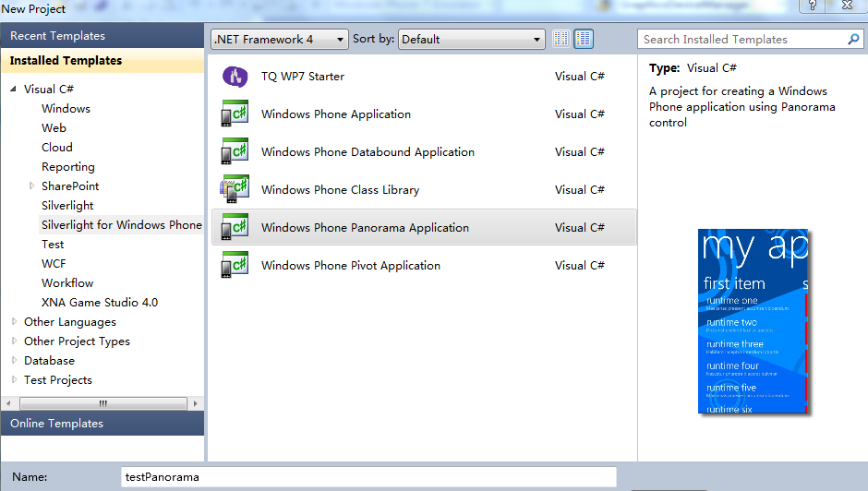This screenshot has height=491, width=868.
Task: Choose Windows Phone Pivot Application name
Action: (351, 265)
